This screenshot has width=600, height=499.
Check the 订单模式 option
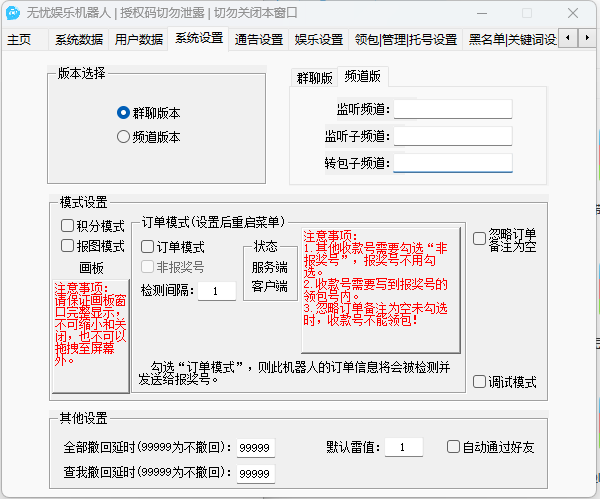pyautogui.click(x=147, y=247)
